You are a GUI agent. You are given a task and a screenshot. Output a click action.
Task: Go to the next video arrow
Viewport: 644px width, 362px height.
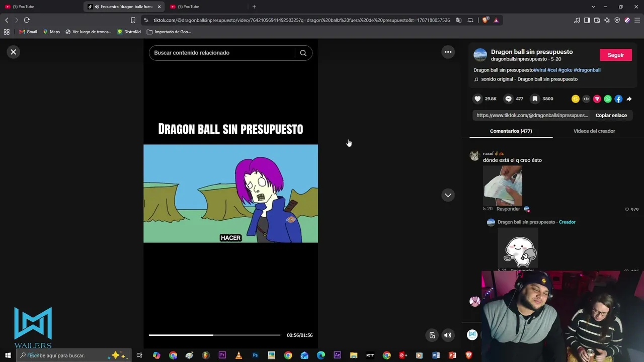click(x=448, y=195)
